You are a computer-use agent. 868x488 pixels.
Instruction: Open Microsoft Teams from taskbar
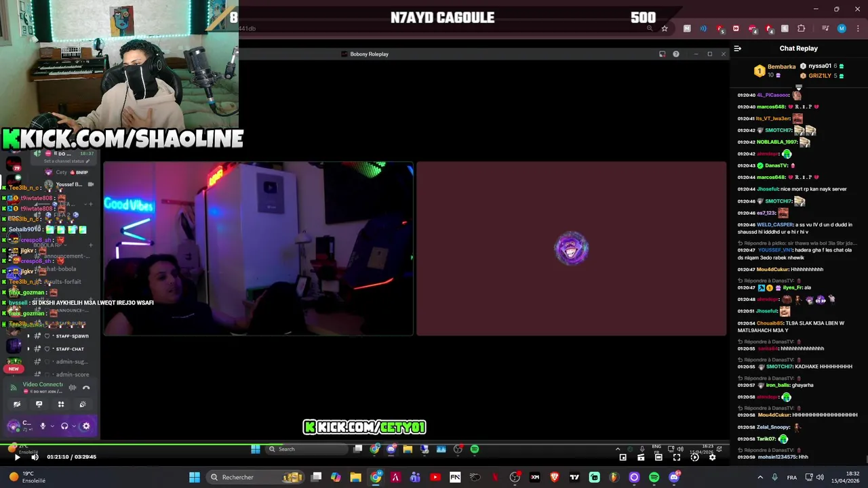(415, 477)
